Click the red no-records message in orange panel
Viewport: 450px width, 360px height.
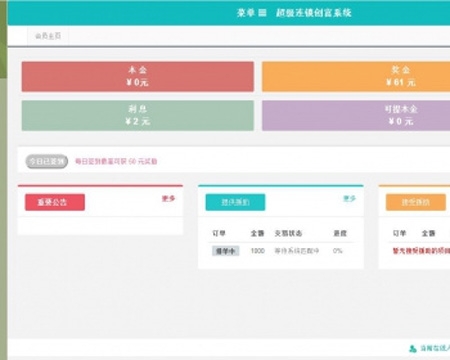(421, 251)
